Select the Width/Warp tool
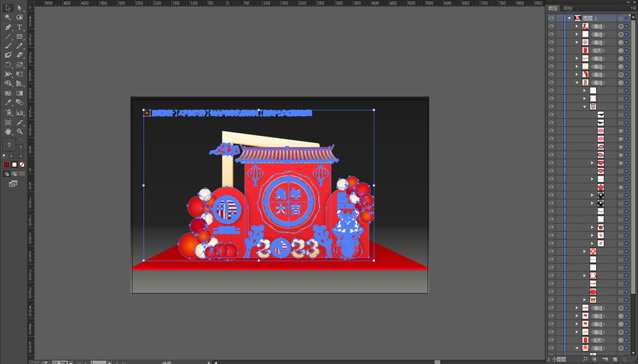The height and width of the screenshot is (364, 638). pos(8,74)
